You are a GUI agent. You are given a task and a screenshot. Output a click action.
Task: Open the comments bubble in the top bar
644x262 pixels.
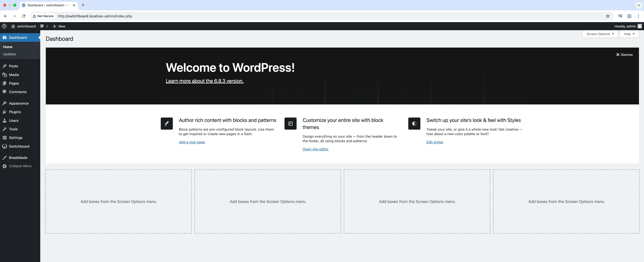44,26
